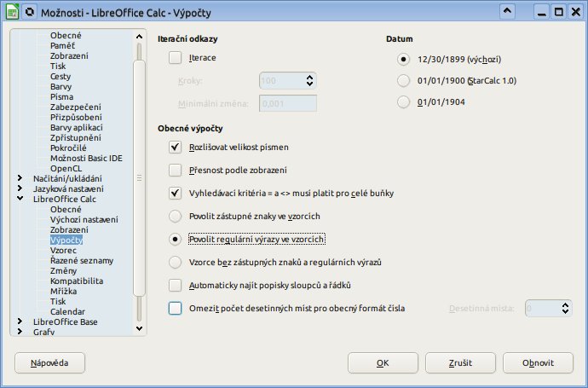Open Cesty settings page
The image size is (588, 388).
click(61, 76)
